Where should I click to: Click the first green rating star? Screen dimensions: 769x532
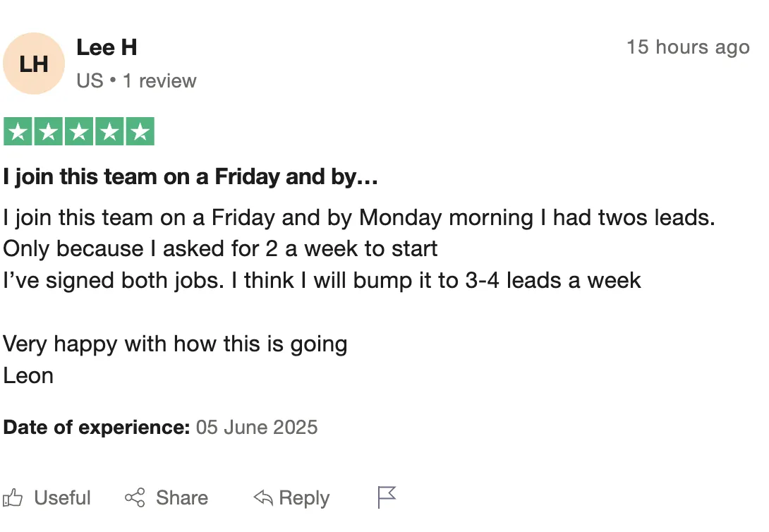click(x=18, y=132)
